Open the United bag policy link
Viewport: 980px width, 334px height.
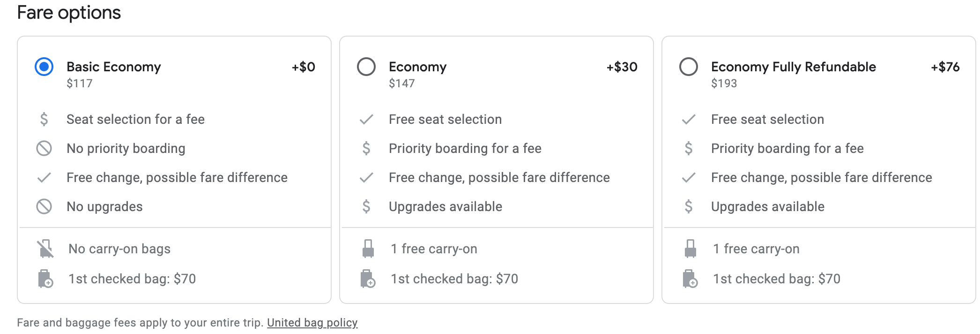click(312, 323)
